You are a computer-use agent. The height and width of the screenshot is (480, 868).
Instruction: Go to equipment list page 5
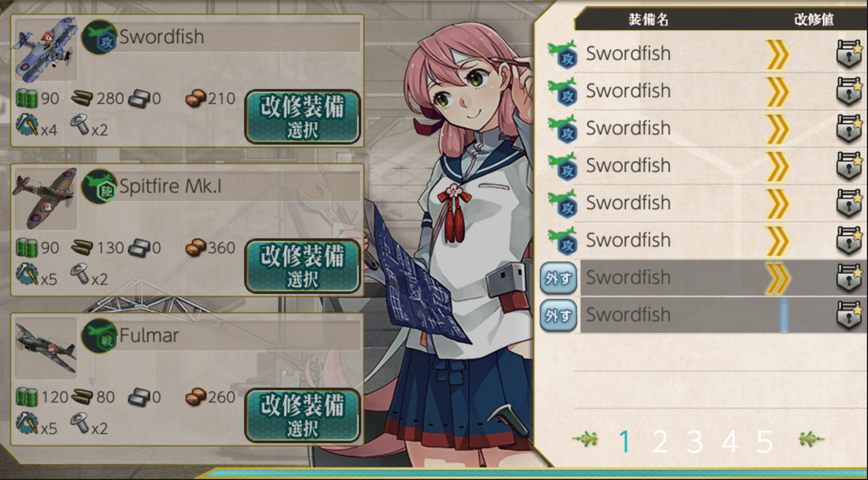point(764,441)
